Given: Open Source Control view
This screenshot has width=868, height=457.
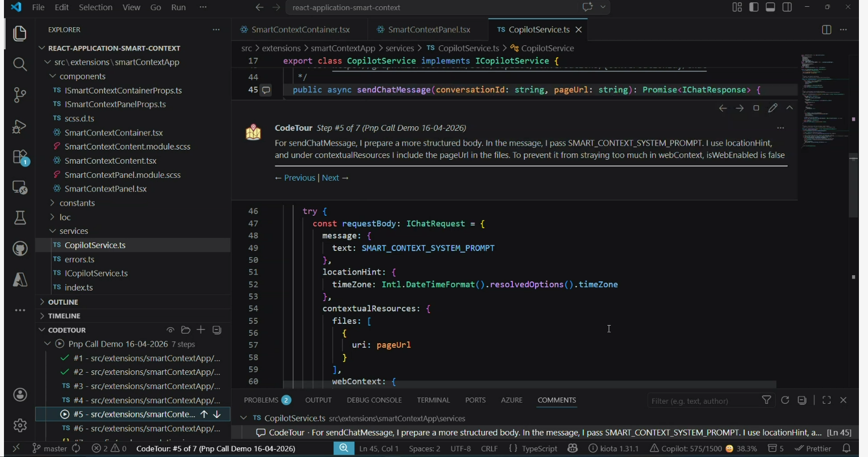Looking at the screenshot, I should pos(20,95).
